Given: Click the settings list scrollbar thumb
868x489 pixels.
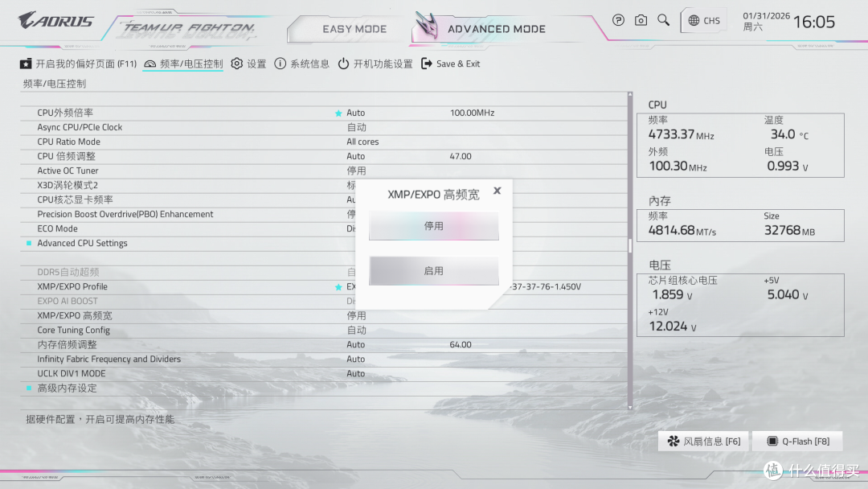Looking at the screenshot, I should (x=630, y=246).
